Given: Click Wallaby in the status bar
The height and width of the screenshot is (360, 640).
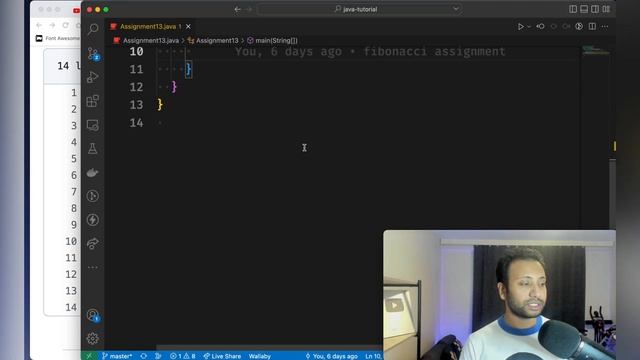Looking at the screenshot, I should (260, 356).
